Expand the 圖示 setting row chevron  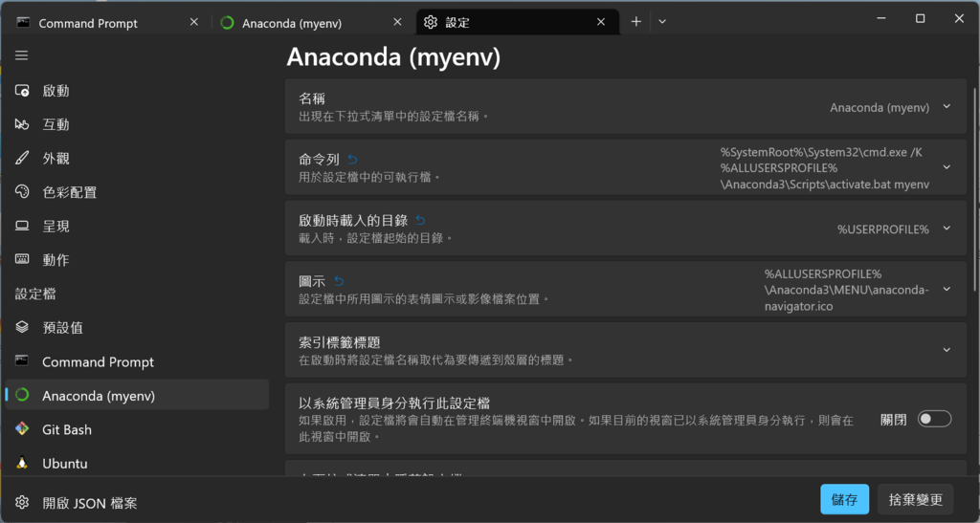947,289
